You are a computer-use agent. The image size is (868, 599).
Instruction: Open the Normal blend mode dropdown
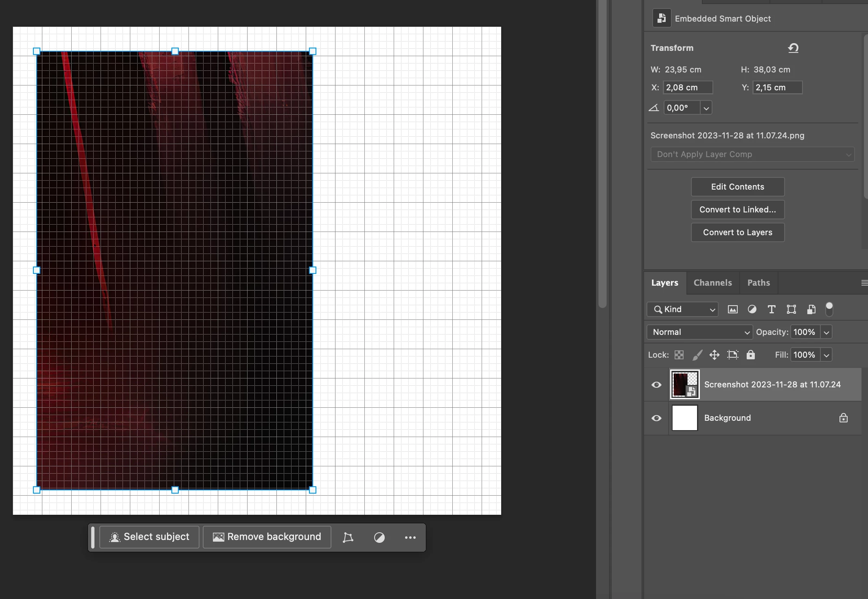(699, 332)
